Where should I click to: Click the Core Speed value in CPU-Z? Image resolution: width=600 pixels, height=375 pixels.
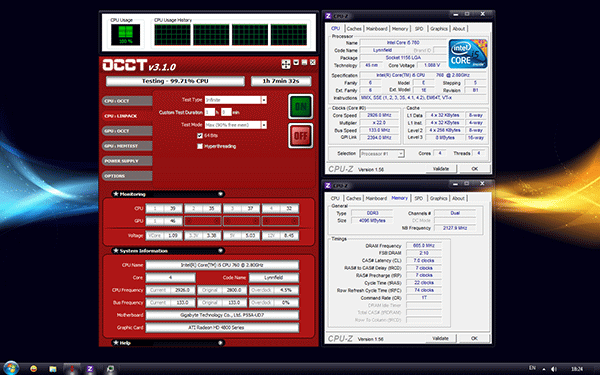379,115
